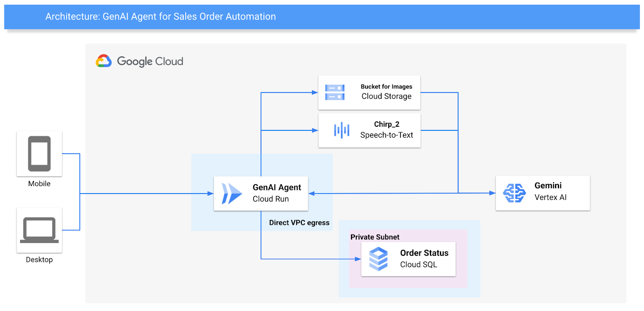Click the Cloud SQL stacked database icon
The height and width of the screenshot is (311, 644).
pyautogui.click(x=378, y=259)
